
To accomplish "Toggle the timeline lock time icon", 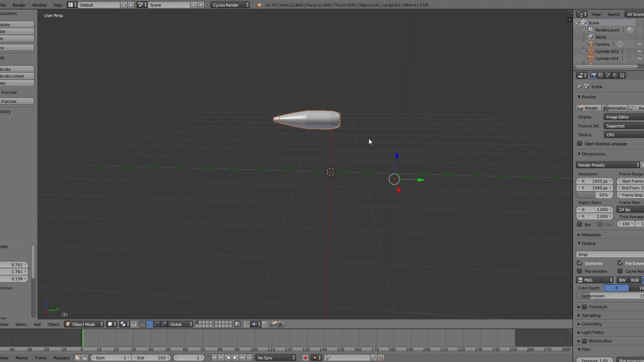I will point(85,358).
